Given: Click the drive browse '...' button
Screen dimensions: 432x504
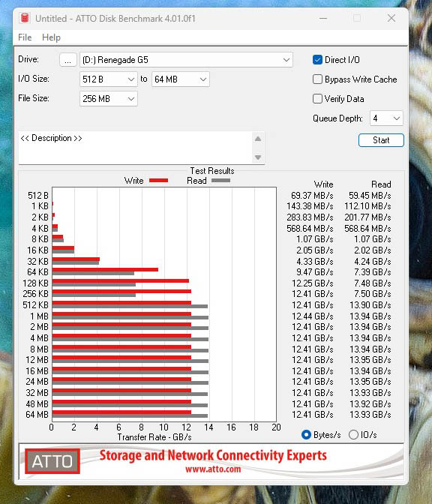Looking at the screenshot, I should click(x=67, y=60).
